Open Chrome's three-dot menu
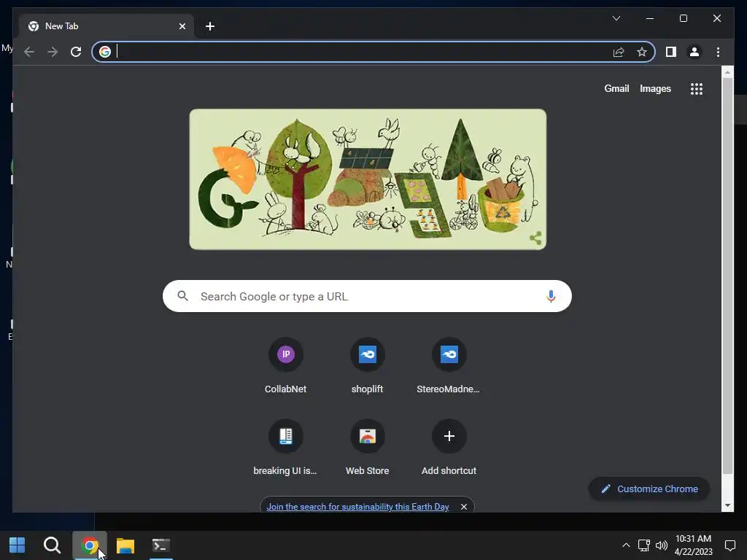747x560 pixels. coord(718,52)
